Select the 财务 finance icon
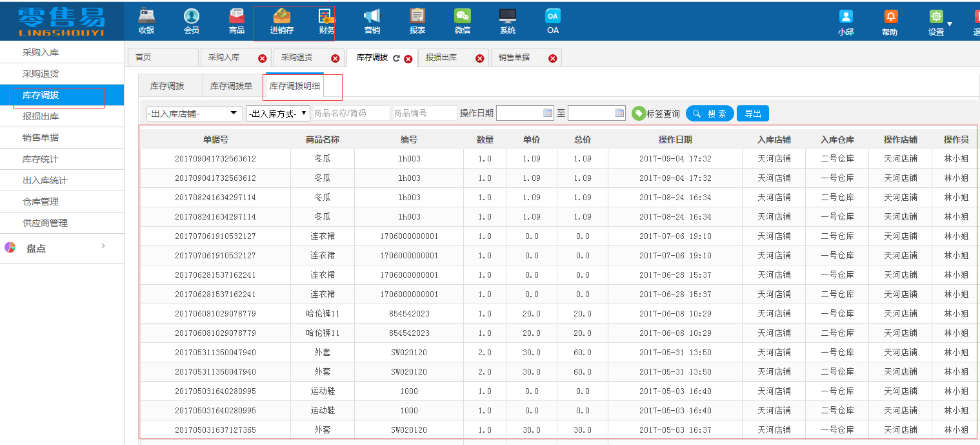980x445 pixels. pos(326,19)
